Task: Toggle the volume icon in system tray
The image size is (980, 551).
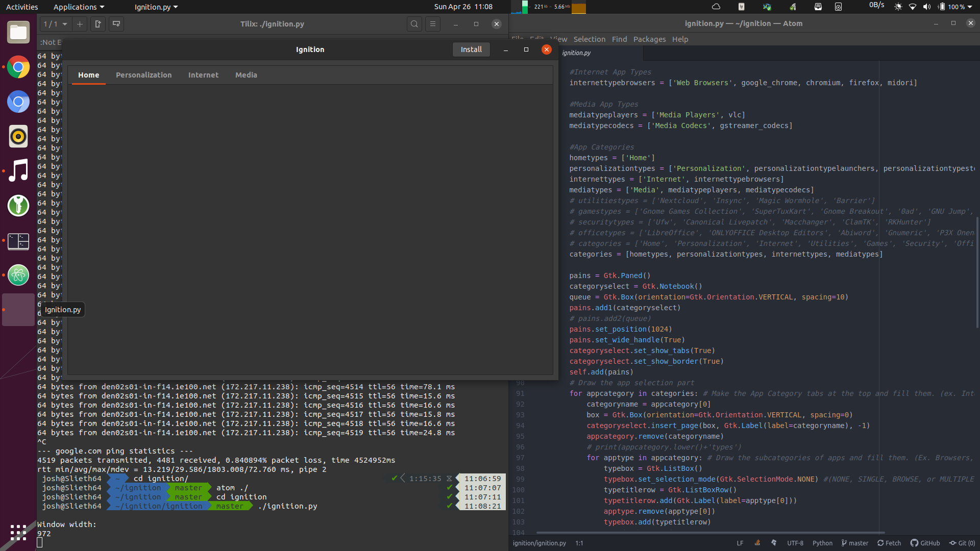Action: point(926,6)
